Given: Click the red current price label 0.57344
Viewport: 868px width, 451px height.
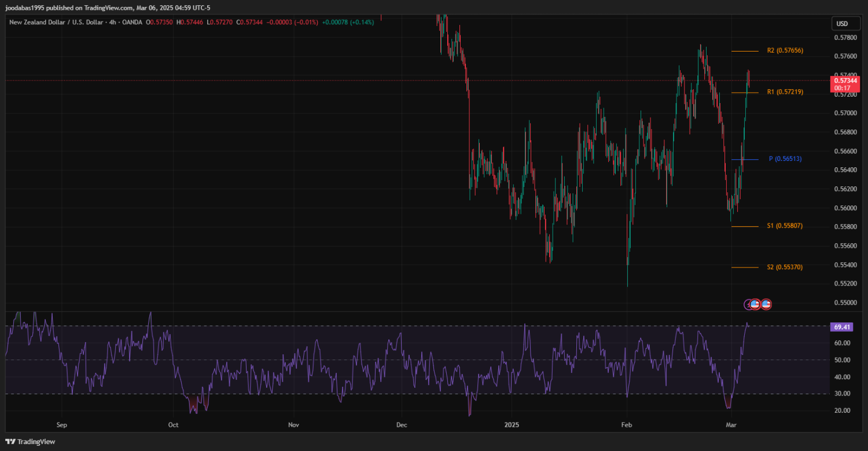Looking at the screenshot, I should [845, 81].
